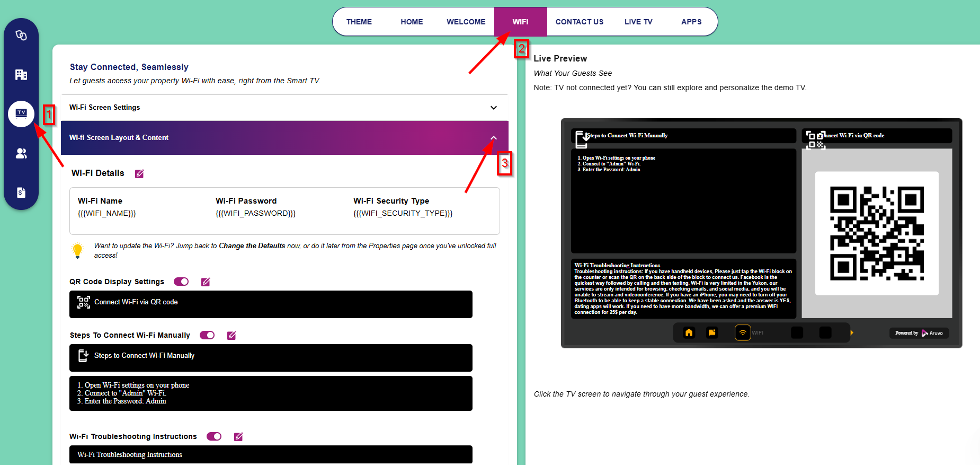Click the QR scan icon in black bar
Screen dimensions: 980x465
coord(84,302)
